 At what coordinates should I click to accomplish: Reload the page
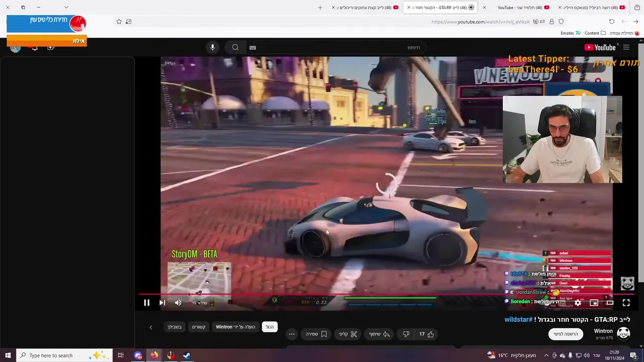tap(611, 22)
